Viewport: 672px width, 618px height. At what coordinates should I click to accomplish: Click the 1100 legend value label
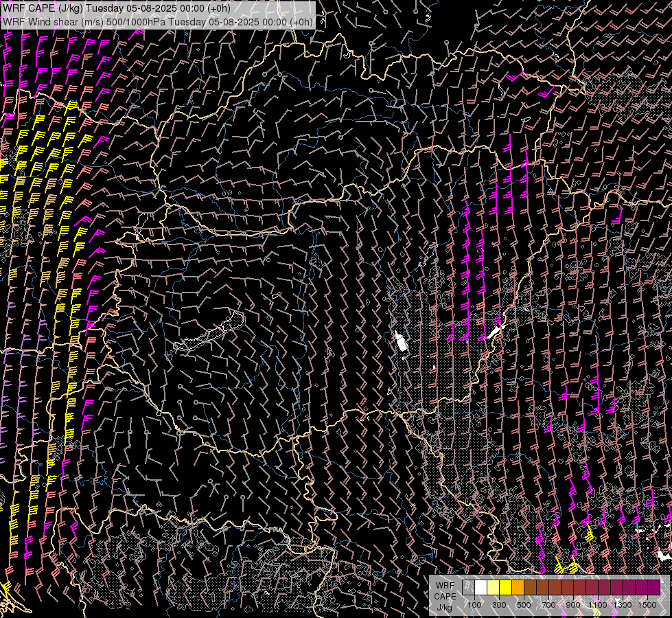point(598,605)
